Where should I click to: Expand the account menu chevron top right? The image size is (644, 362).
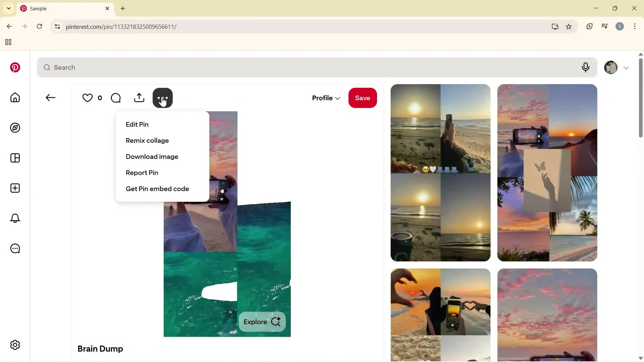point(627,67)
